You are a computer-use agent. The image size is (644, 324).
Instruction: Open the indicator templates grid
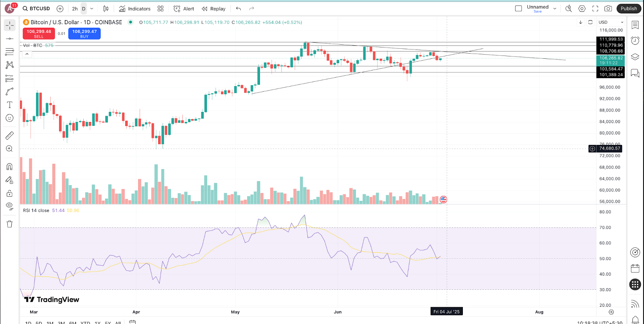click(161, 8)
